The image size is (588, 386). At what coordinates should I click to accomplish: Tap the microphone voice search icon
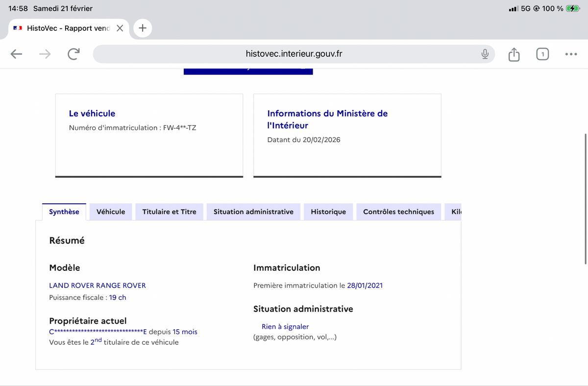485,54
